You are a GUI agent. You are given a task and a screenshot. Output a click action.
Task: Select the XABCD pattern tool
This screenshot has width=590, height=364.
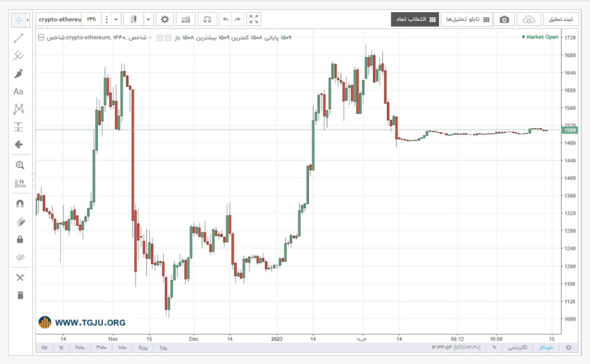tap(19, 109)
